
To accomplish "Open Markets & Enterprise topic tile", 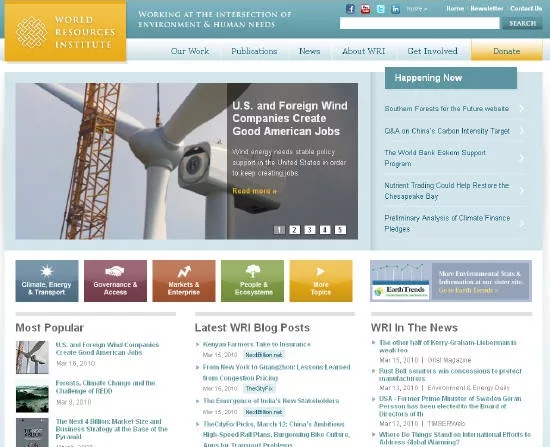I will (184, 281).
